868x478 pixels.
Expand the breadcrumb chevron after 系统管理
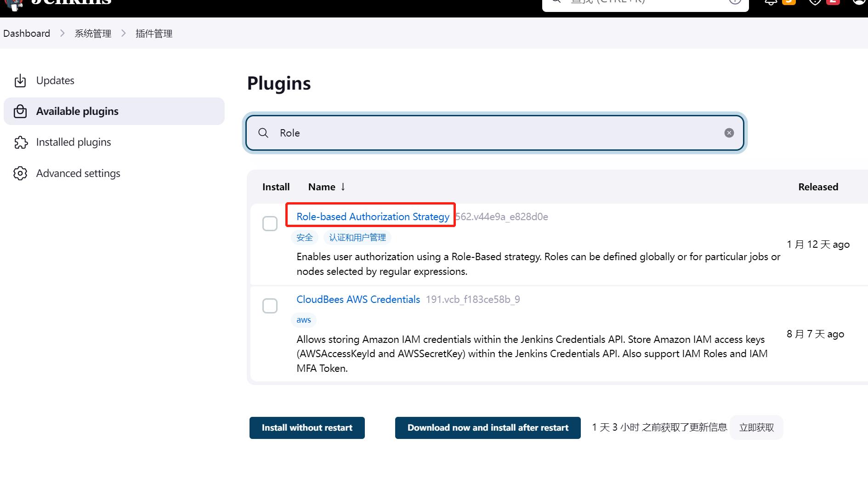124,33
